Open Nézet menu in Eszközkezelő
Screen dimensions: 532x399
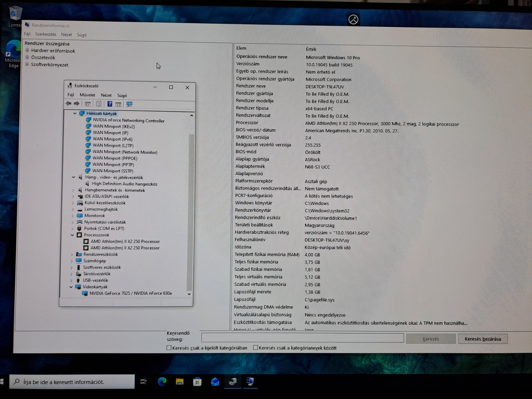106,95
